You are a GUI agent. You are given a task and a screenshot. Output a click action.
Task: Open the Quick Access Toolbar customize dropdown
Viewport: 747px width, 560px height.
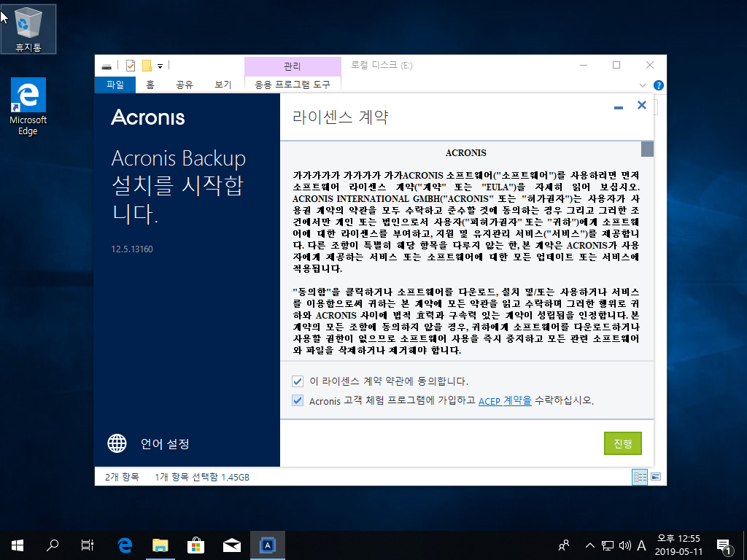point(160,66)
